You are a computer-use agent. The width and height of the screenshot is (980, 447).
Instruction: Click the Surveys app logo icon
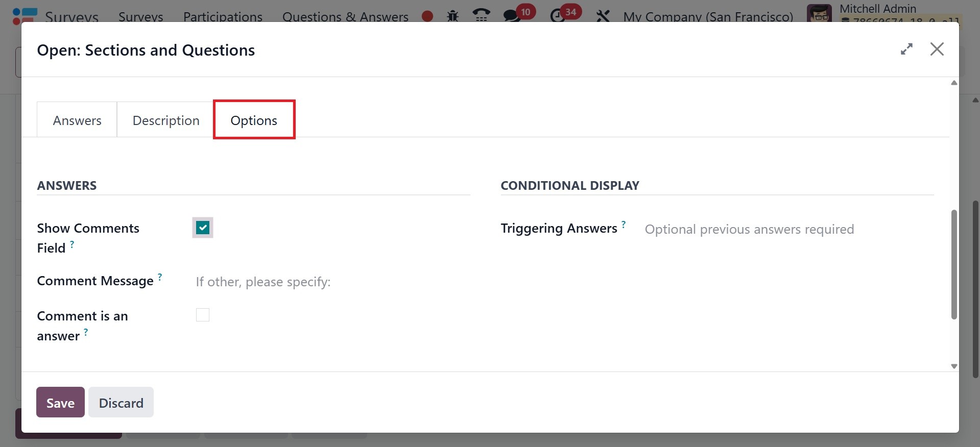[25, 15]
